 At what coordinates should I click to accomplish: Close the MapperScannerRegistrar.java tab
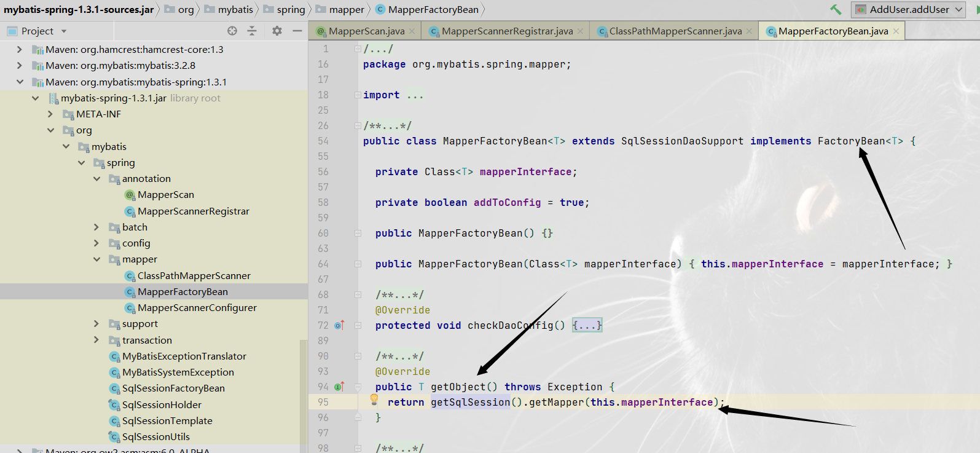pyautogui.click(x=580, y=31)
